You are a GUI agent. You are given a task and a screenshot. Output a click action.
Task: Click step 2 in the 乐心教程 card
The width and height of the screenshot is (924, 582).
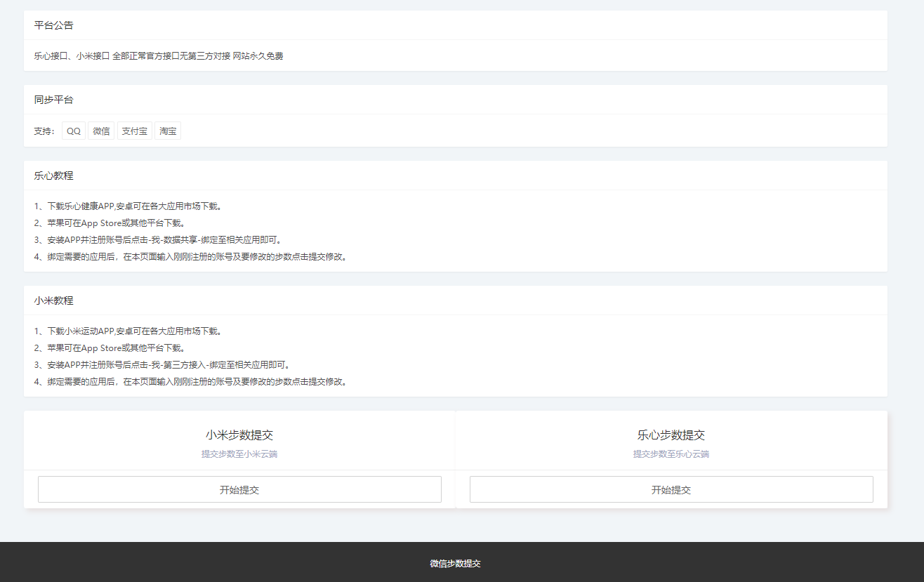click(110, 223)
